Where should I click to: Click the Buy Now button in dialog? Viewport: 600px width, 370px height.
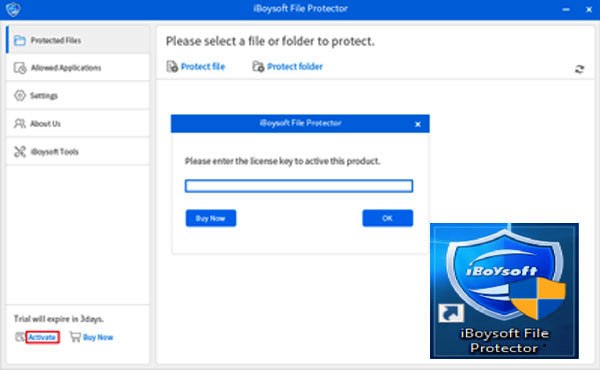coord(211,218)
